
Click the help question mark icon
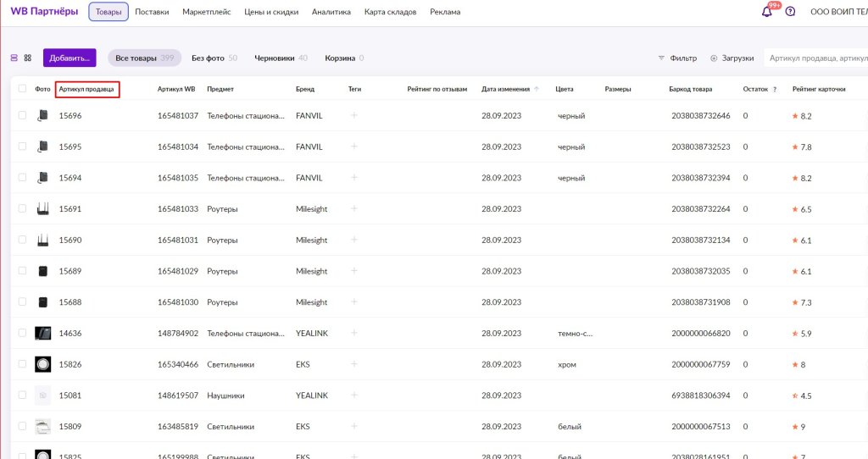tap(790, 12)
